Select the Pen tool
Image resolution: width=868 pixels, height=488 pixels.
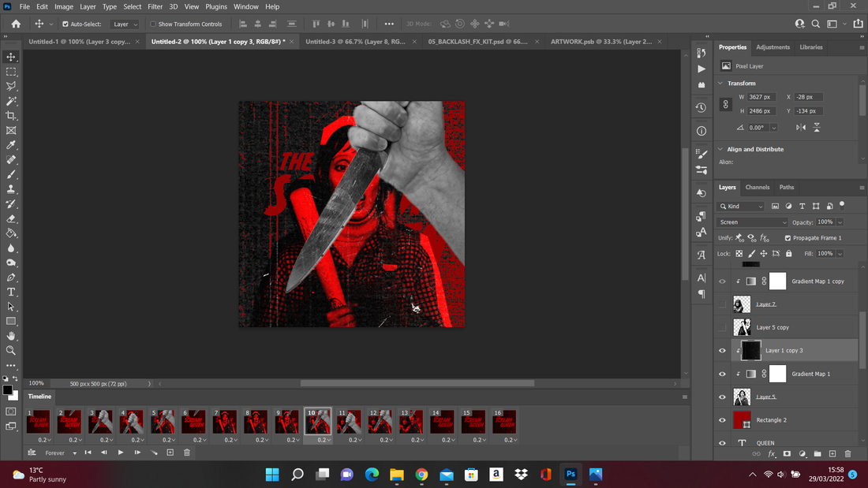[11, 278]
